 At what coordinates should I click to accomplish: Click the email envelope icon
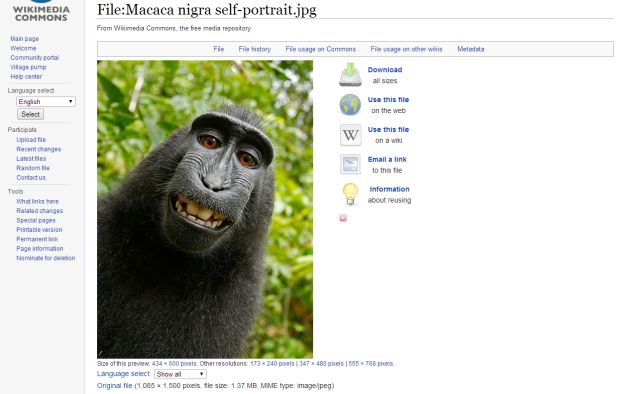350,164
